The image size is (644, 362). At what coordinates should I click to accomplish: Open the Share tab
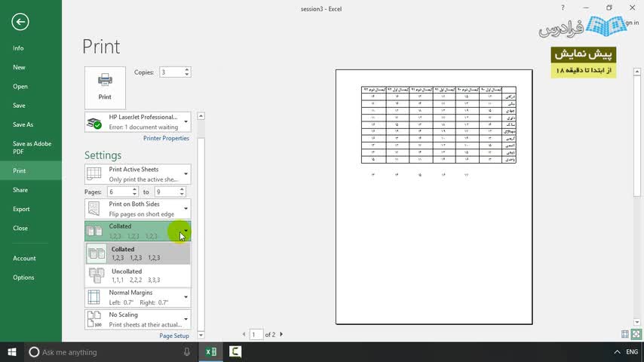31,190
